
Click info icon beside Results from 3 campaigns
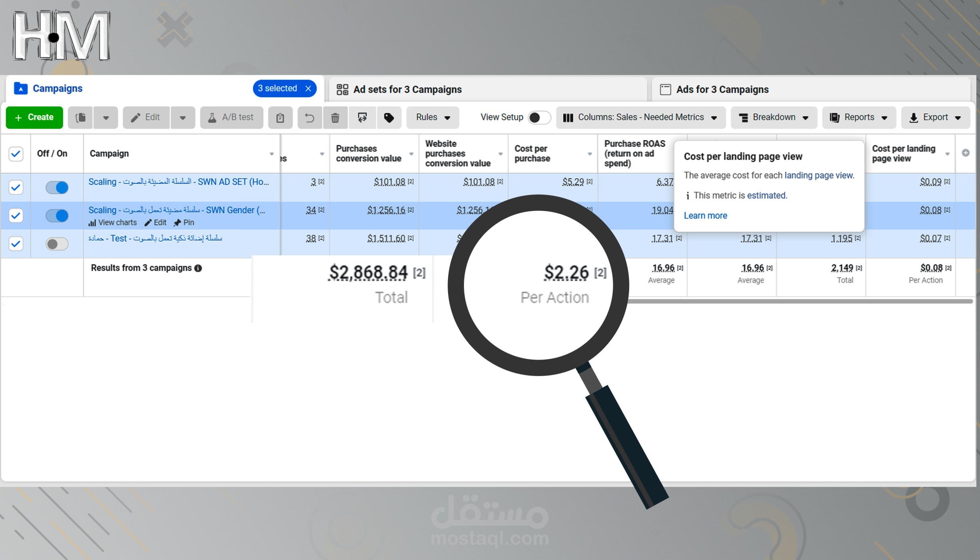point(198,268)
